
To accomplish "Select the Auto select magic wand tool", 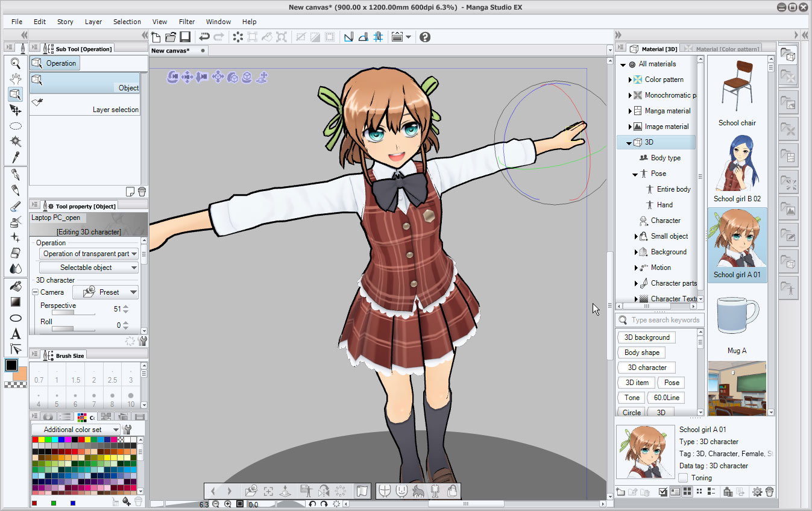I will click(x=16, y=142).
